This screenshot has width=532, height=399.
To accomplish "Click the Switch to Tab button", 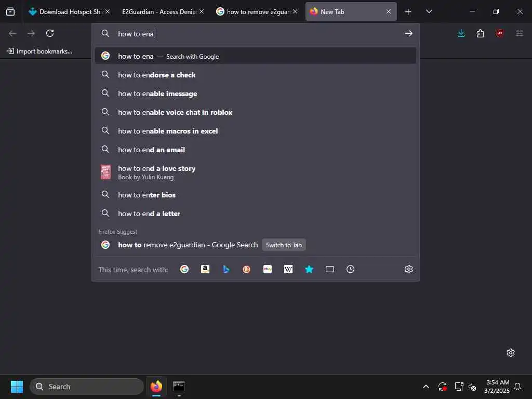I will (x=284, y=245).
